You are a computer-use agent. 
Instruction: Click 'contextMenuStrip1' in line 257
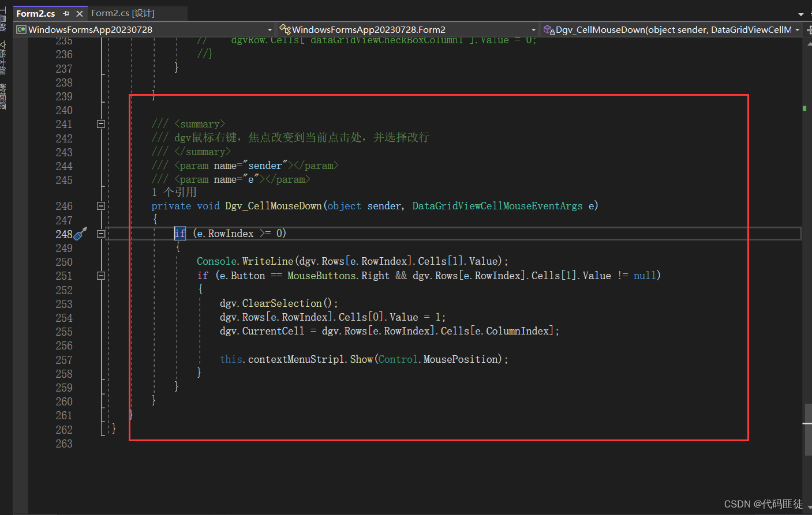pyautogui.click(x=297, y=359)
